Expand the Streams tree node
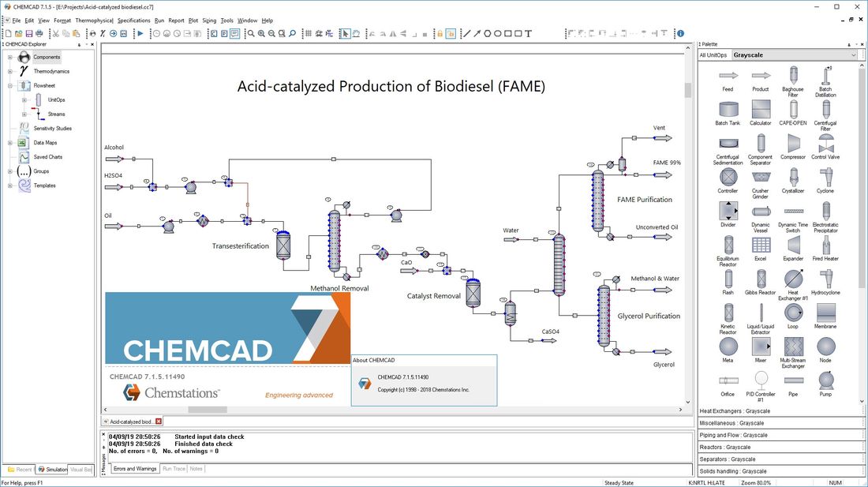 click(24, 114)
